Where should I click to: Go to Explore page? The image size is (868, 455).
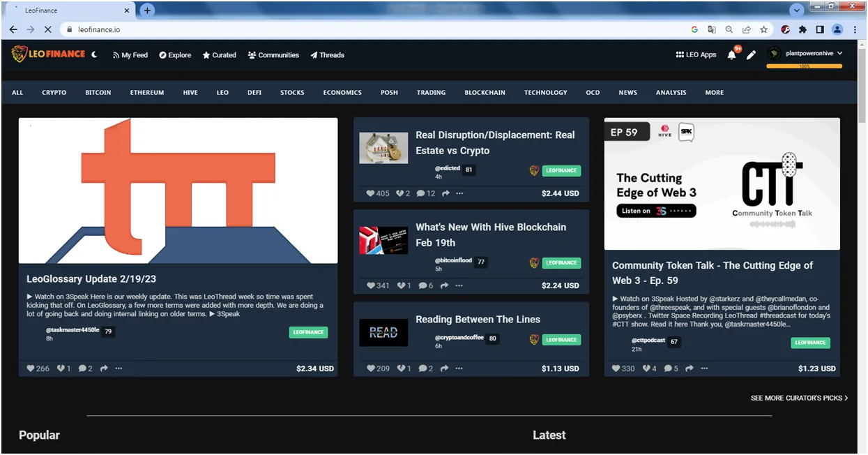click(x=175, y=55)
